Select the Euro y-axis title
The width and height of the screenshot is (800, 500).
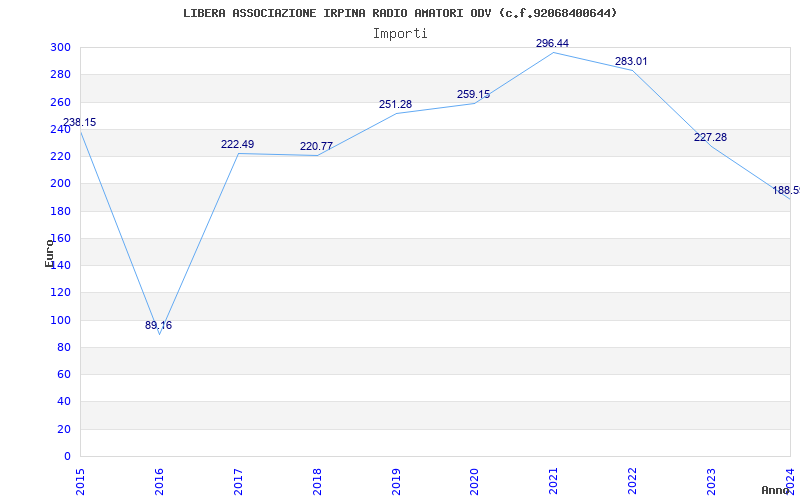[x=49, y=253]
